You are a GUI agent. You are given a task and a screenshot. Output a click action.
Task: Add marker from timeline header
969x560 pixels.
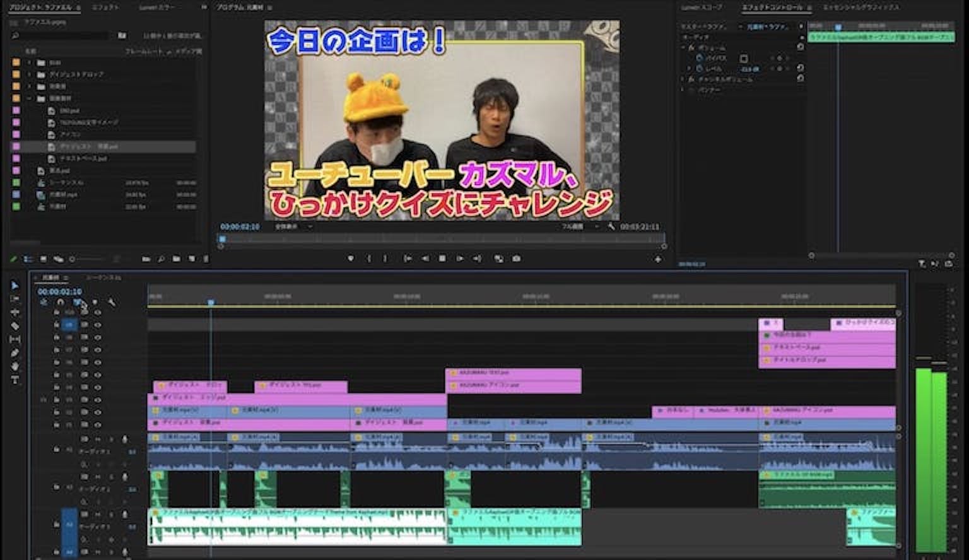point(95,302)
